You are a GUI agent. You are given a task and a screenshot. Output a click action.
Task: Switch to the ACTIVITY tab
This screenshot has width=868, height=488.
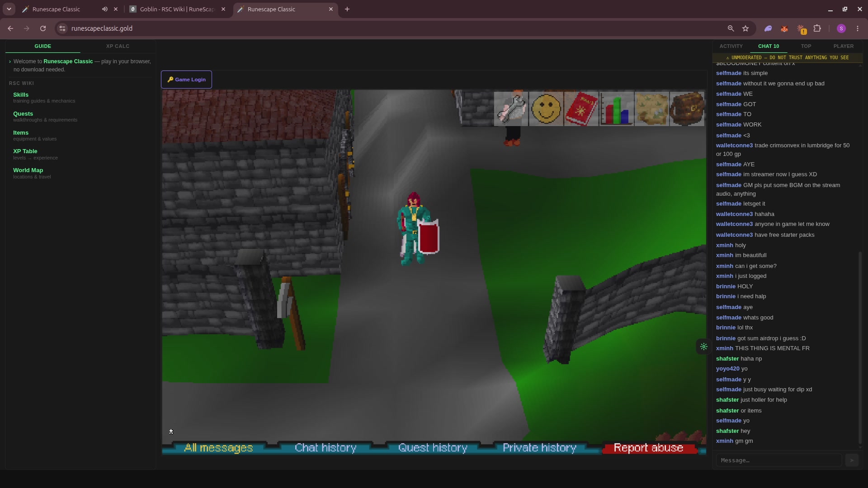click(731, 46)
